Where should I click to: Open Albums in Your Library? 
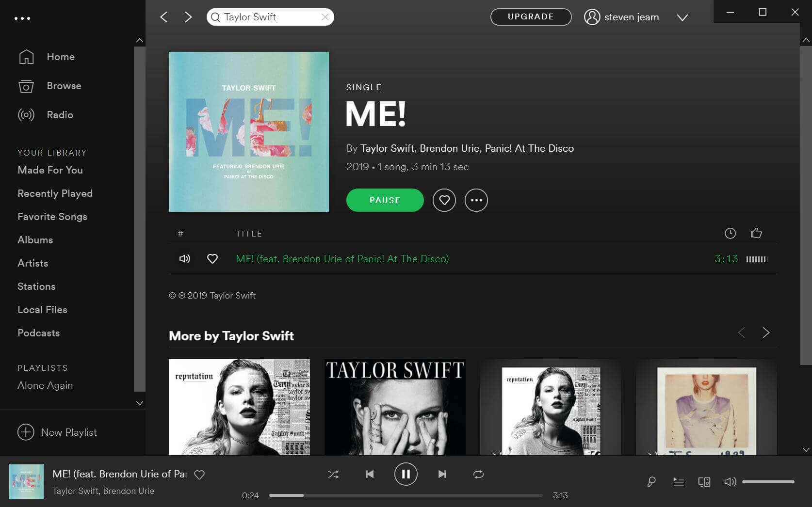[x=35, y=240]
